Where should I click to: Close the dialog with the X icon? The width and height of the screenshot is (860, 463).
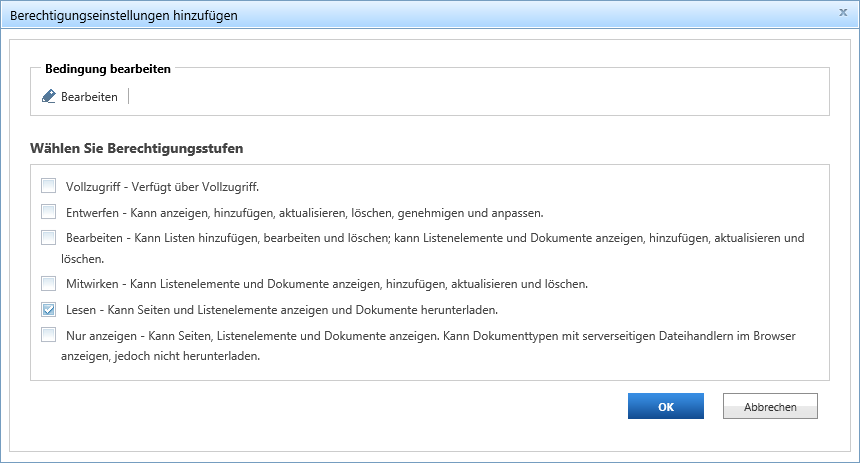point(843,12)
